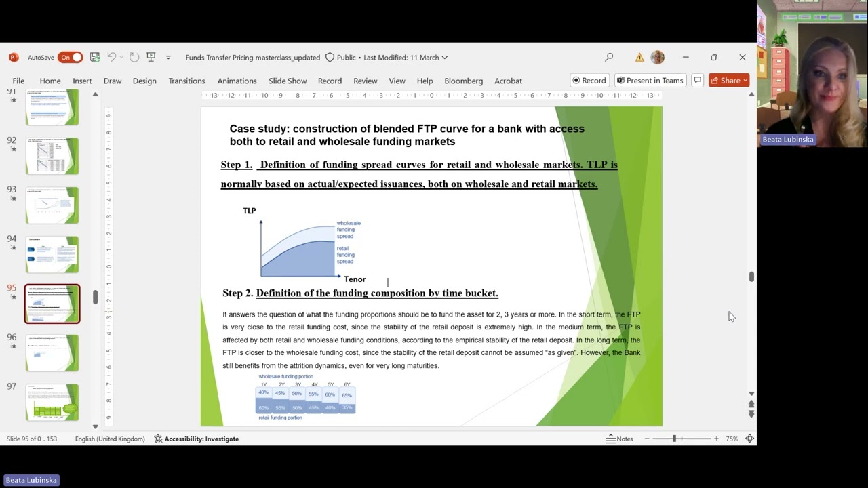
Task: Open the Comments speech bubble icon
Action: tap(697, 80)
